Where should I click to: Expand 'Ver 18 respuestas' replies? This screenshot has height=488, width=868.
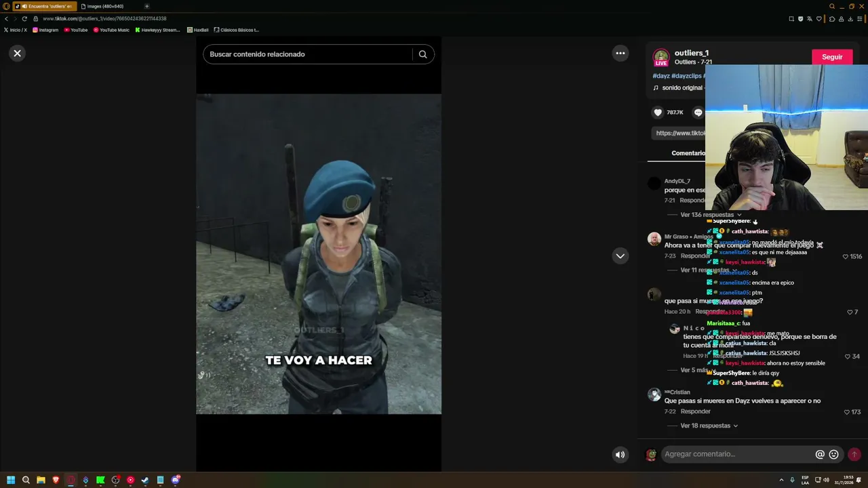709,426
